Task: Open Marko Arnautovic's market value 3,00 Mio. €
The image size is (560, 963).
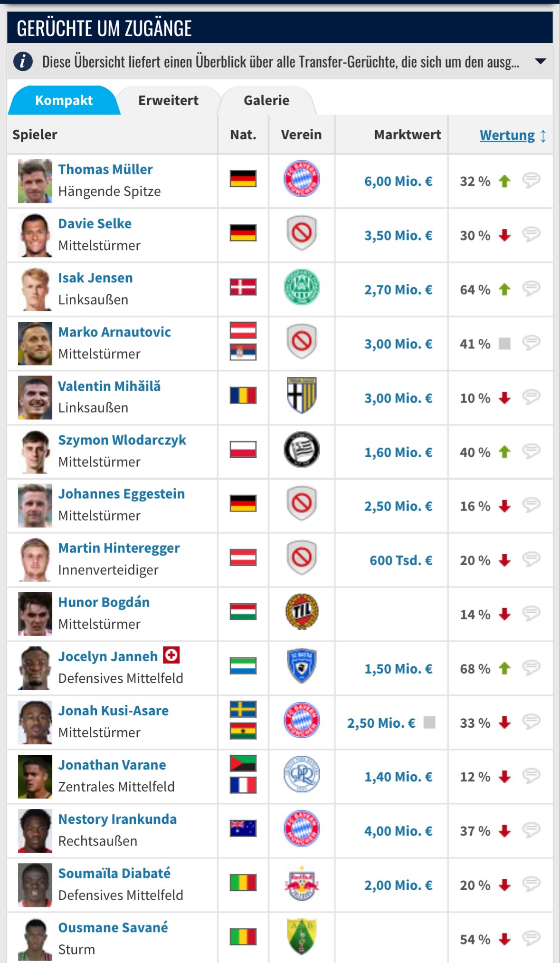Action: 398,344
